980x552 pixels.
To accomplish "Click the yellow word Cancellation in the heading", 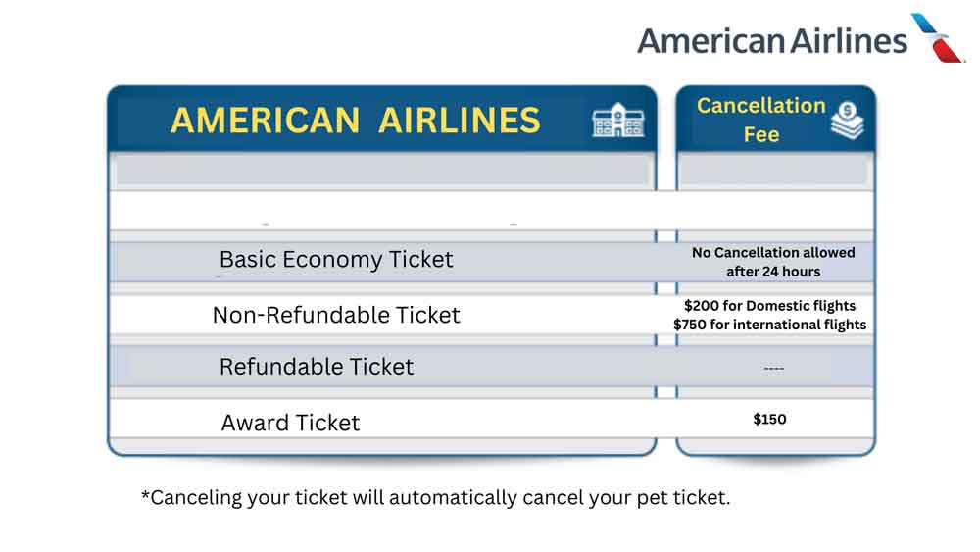I will coord(760,106).
